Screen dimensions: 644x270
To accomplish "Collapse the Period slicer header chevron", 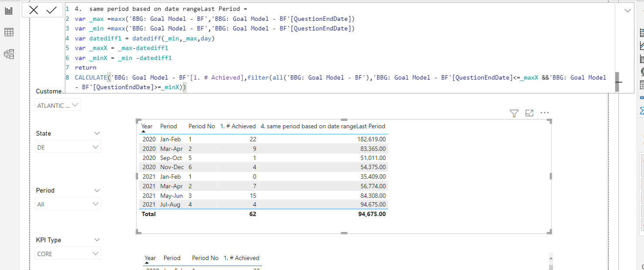I will pos(97,190).
